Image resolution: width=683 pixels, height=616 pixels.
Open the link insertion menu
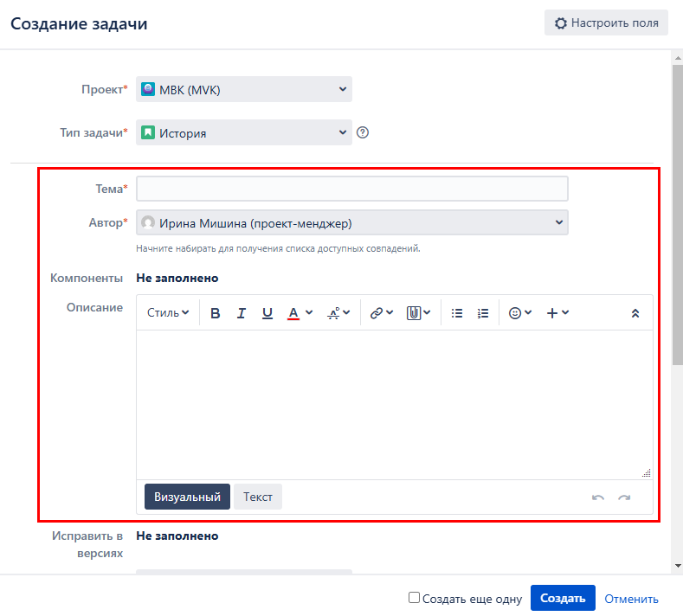(x=381, y=313)
